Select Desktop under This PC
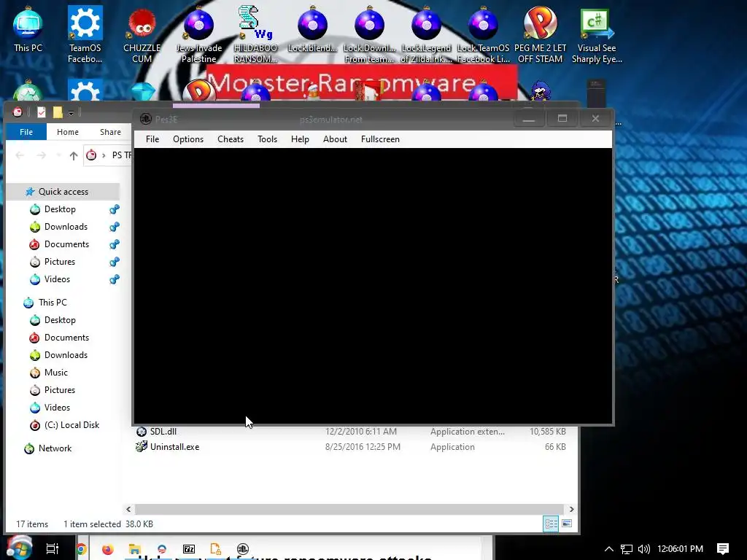The width and height of the screenshot is (747, 560). click(x=60, y=320)
